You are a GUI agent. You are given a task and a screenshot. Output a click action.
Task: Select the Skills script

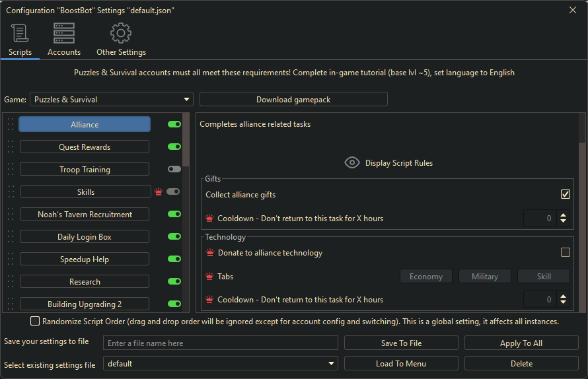85,191
